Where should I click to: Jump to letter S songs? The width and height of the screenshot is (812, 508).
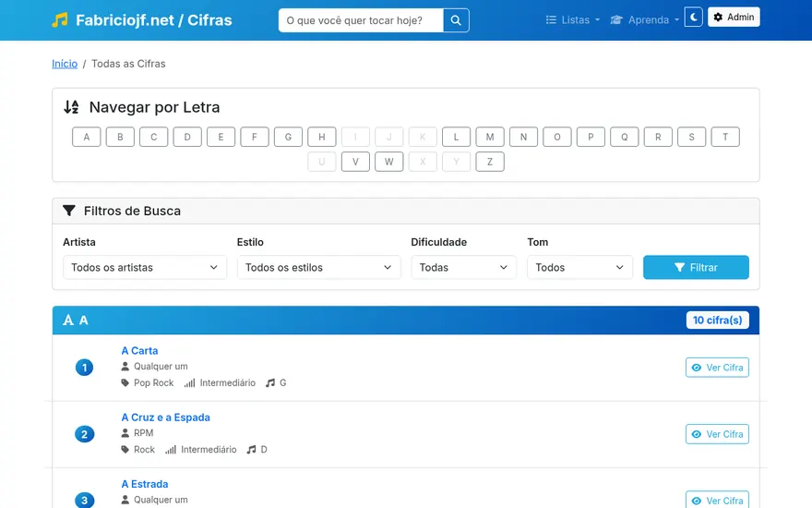[692, 137]
